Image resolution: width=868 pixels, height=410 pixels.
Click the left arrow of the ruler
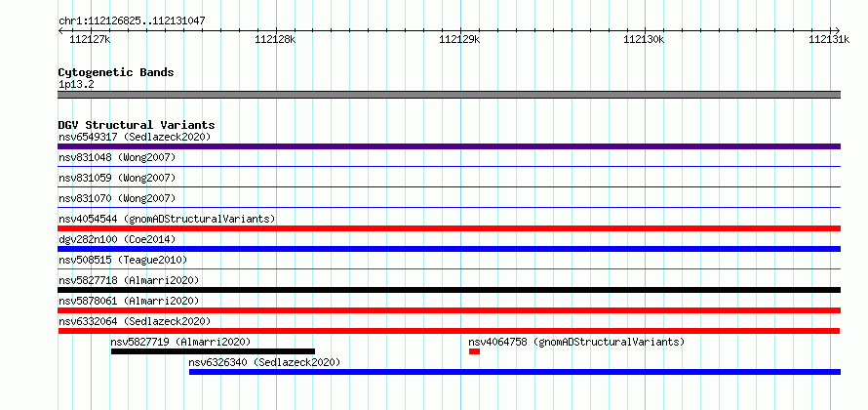click(x=60, y=30)
